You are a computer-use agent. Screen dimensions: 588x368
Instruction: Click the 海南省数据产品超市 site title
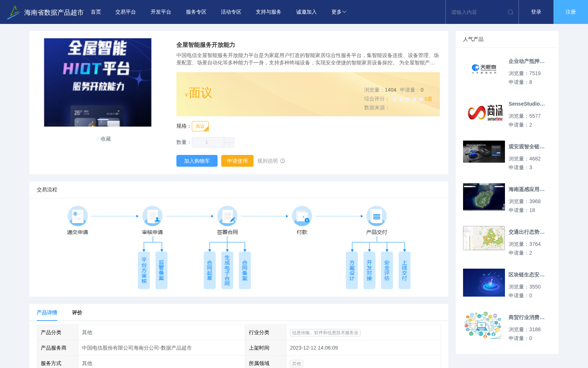pyautogui.click(x=54, y=13)
